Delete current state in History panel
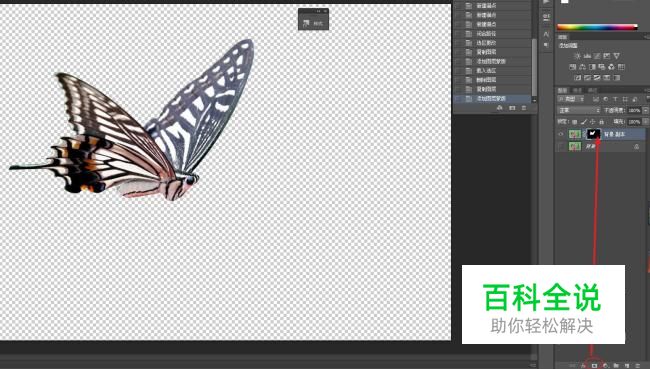650x369 pixels. (x=524, y=108)
